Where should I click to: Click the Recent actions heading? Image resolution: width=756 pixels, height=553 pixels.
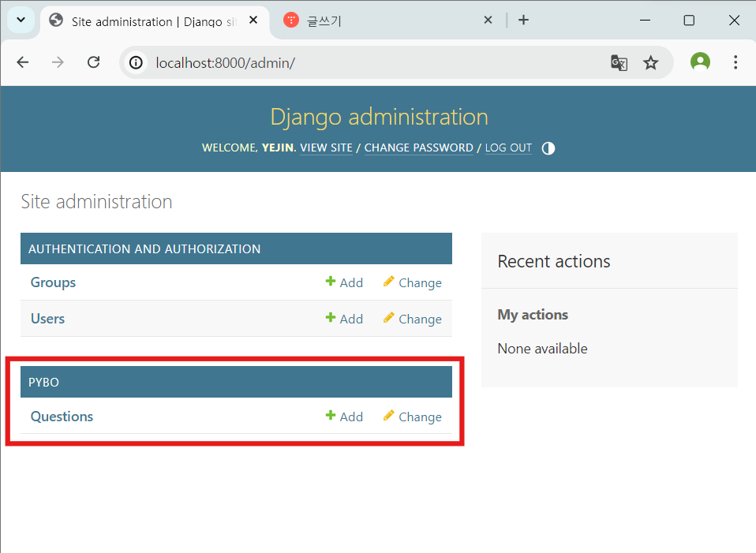point(553,261)
